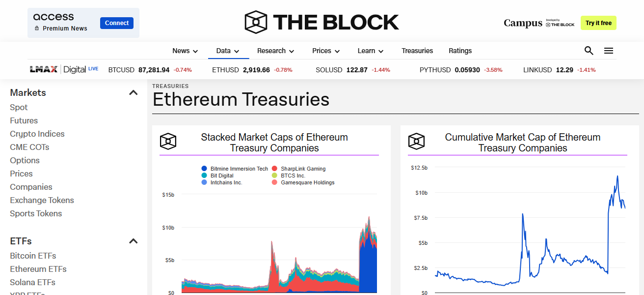This screenshot has height=295, width=644.
Task: Open the search magnifier icon
Action: pos(589,51)
